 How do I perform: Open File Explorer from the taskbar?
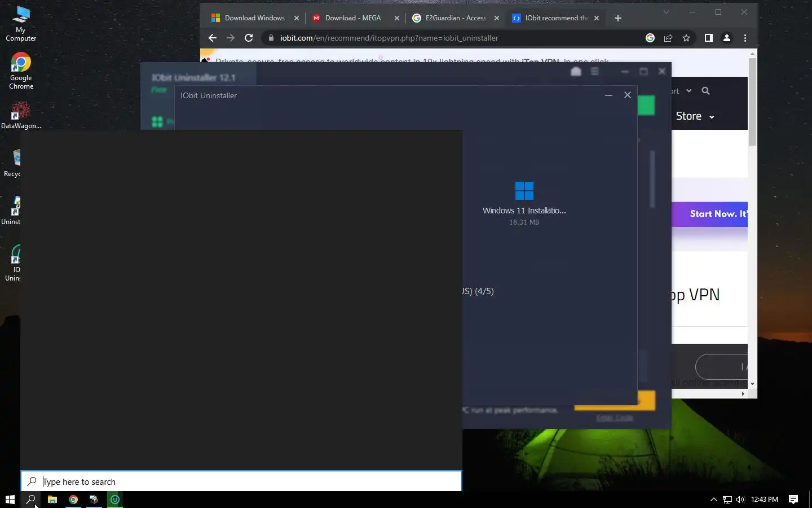tap(52, 500)
